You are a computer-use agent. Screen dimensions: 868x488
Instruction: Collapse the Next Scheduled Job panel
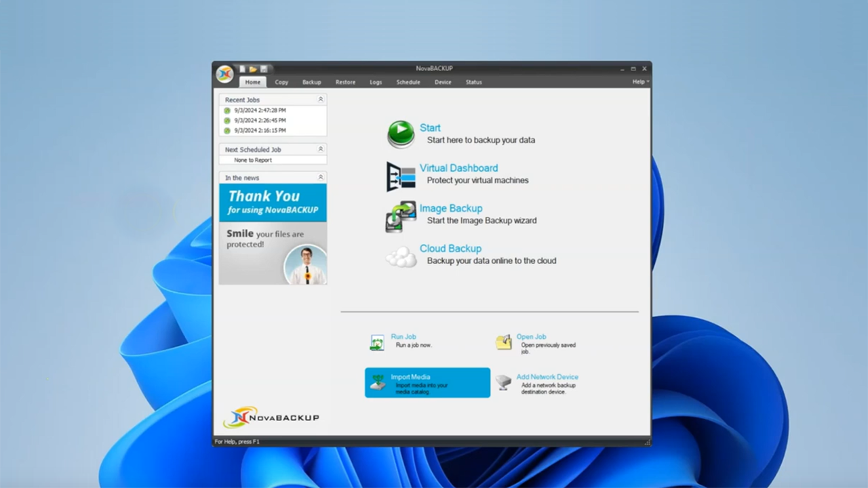pyautogui.click(x=321, y=149)
